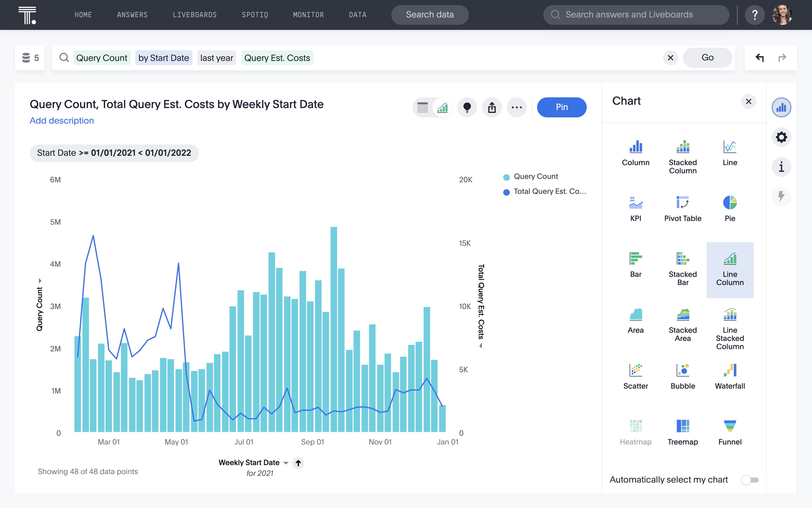The image size is (812, 508).
Task: Go to the LIVEBOARDS tab
Action: point(195,15)
